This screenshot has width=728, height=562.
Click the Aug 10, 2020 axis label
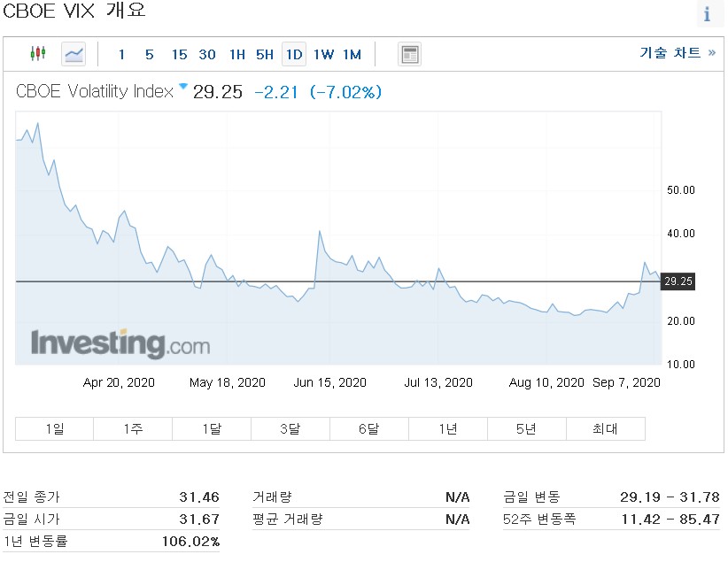[x=546, y=383]
